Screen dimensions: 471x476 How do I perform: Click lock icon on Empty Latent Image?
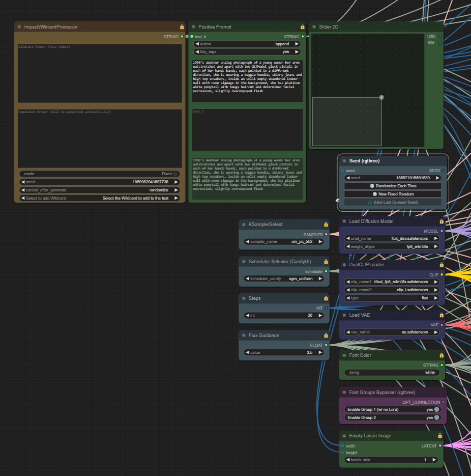[440, 436]
